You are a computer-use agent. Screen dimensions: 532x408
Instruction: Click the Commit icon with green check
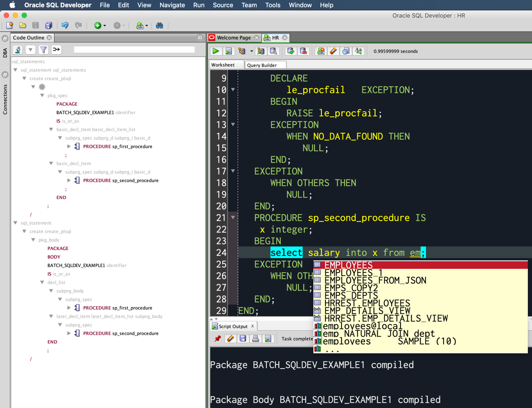291,51
